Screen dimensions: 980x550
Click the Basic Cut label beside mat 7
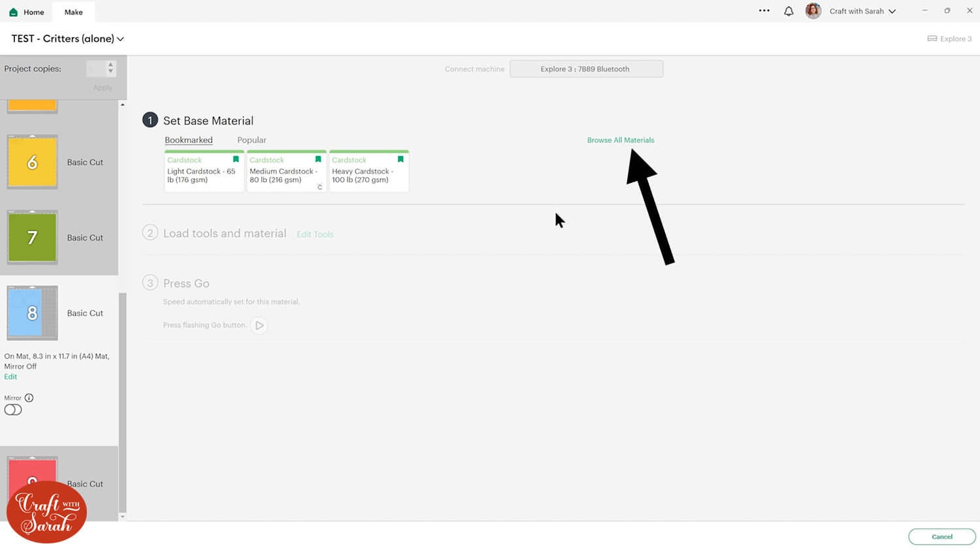click(85, 238)
